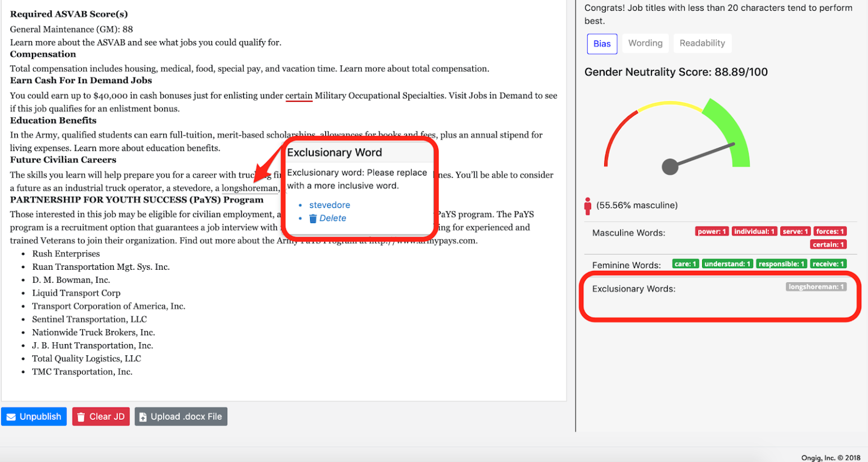
Task: Select the receive: 1 feminine tag
Action: (x=828, y=264)
